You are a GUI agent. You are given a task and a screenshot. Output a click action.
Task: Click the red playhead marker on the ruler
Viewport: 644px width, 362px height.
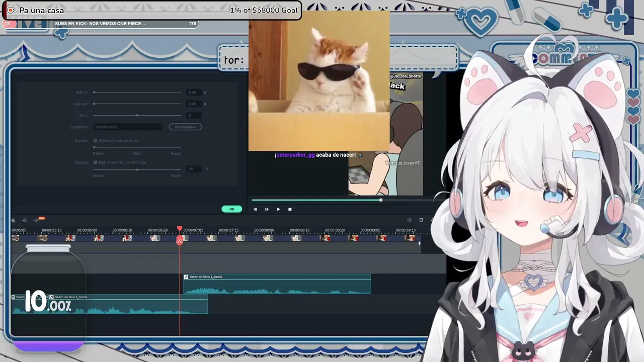click(x=180, y=229)
